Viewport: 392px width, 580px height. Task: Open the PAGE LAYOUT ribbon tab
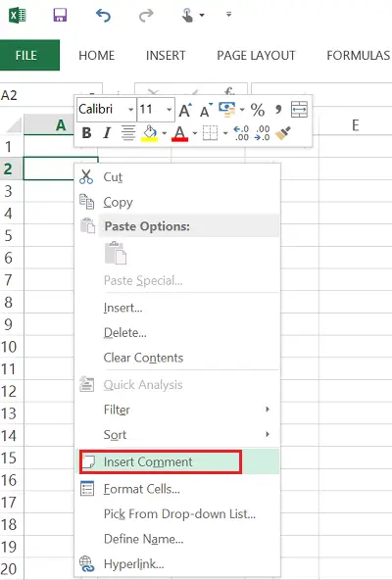tap(256, 56)
